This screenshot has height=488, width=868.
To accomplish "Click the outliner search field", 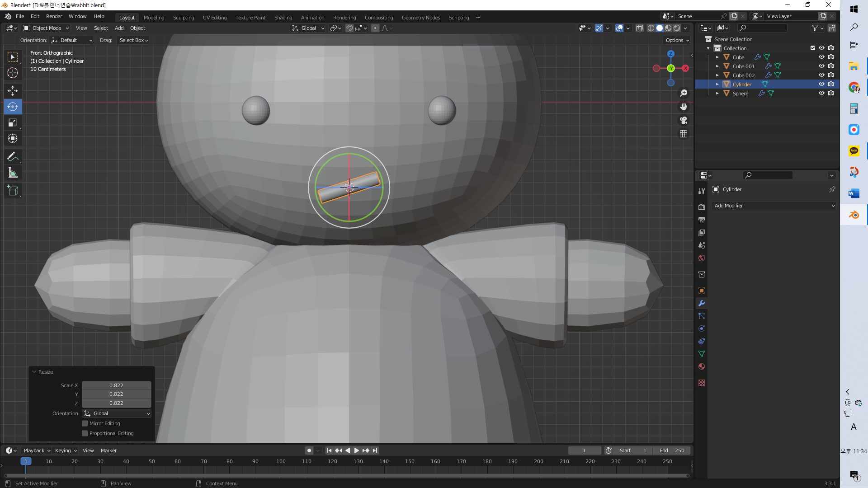I will click(x=762, y=28).
